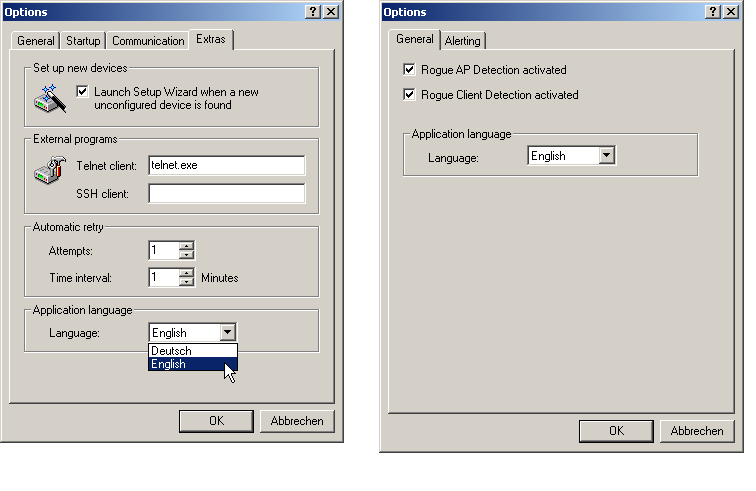Open the Communication tab
Screen dimensions: 756x491
pyautogui.click(x=148, y=41)
